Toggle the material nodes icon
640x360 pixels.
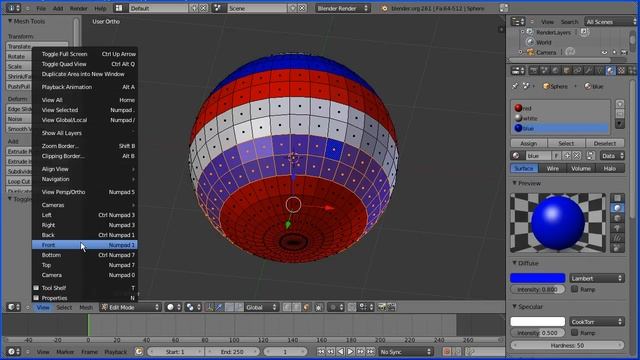[x=591, y=156]
